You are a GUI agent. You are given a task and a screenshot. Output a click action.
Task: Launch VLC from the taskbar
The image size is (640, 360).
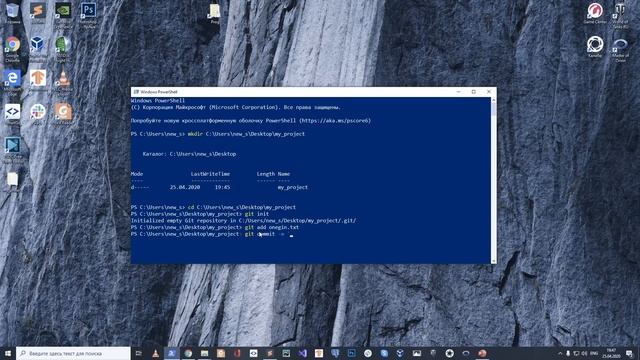coord(156,353)
